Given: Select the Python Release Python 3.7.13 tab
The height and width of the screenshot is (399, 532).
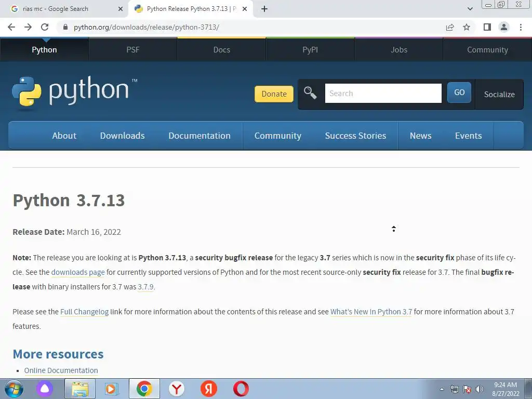Looking at the screenshot, I should pyautogui.click(x=190, y=9).
